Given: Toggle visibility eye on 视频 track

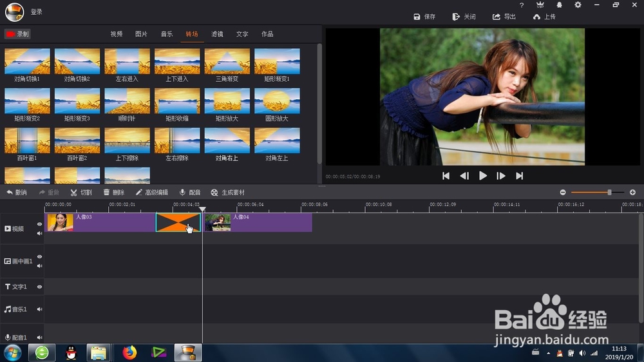Looking at the screenshot, I should pos(39,224).
